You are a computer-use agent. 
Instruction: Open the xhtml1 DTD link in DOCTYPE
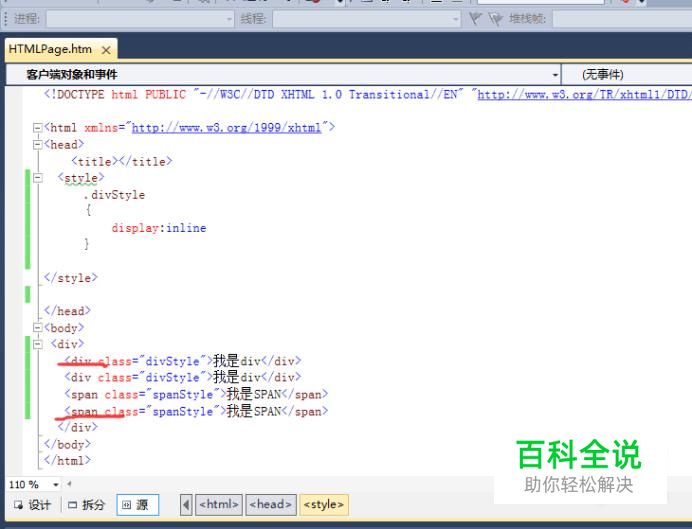584,94
